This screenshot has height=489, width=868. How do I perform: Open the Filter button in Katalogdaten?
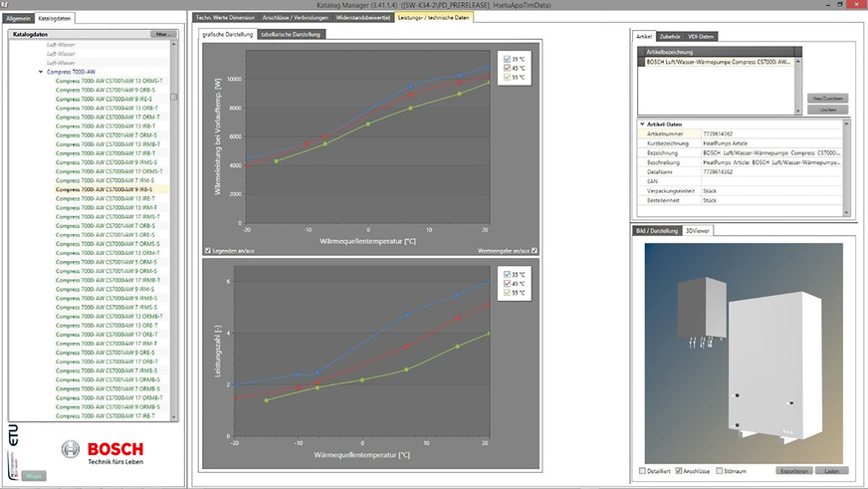160,34
